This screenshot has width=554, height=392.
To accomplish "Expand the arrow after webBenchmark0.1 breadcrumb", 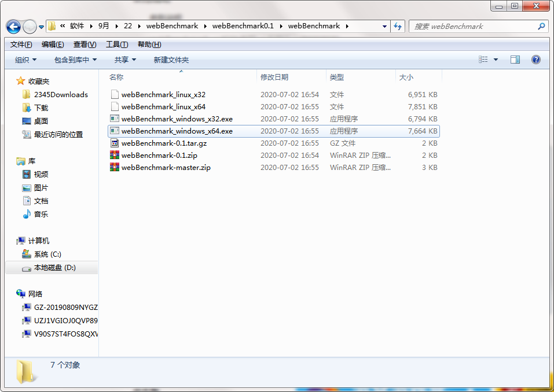I will click(x=281, y=27).
